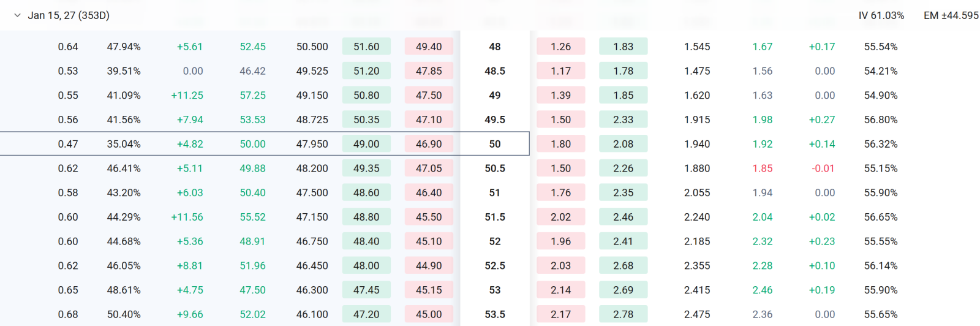Select the Jan 15, 27 (353D) expiration header

click(x=69, y=15)
